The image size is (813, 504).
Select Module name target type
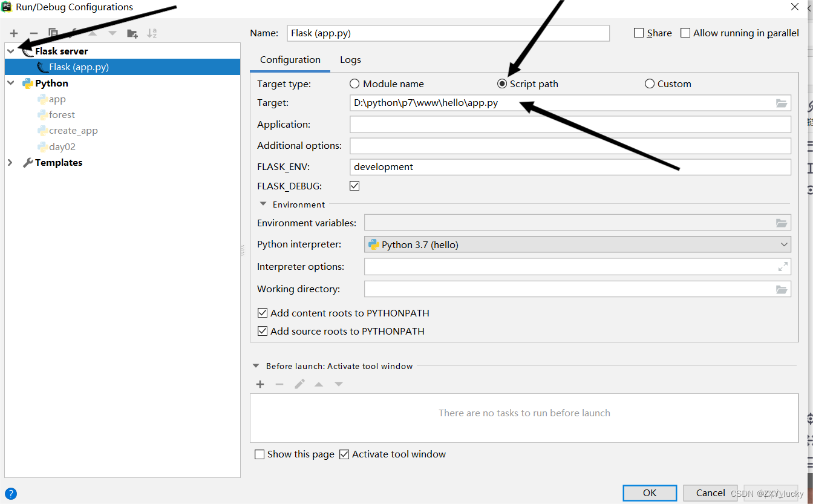354,84
